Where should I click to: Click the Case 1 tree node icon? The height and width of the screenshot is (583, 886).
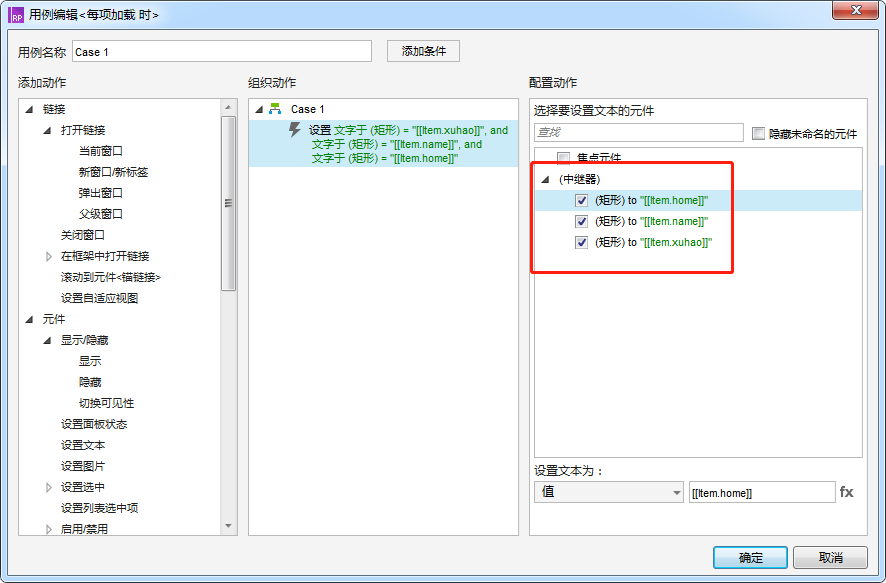coord(275,109)
